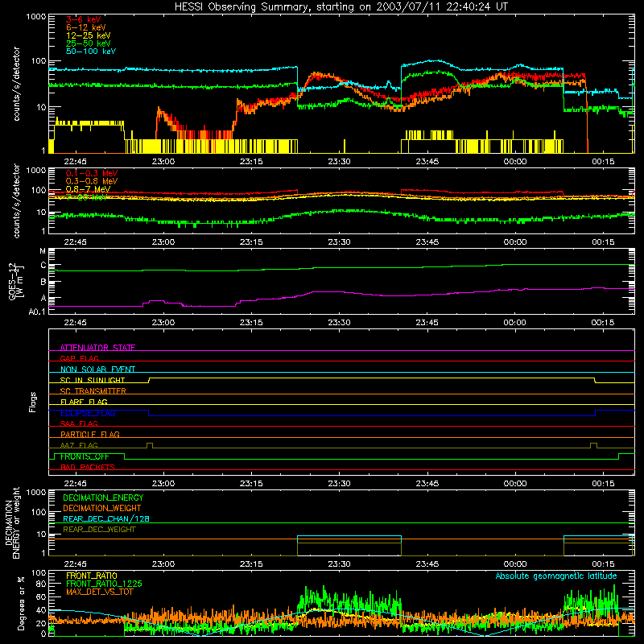Click the GOES-12 y-axis label
Viewport: 644px width, 644px height.
click(16, 281)
